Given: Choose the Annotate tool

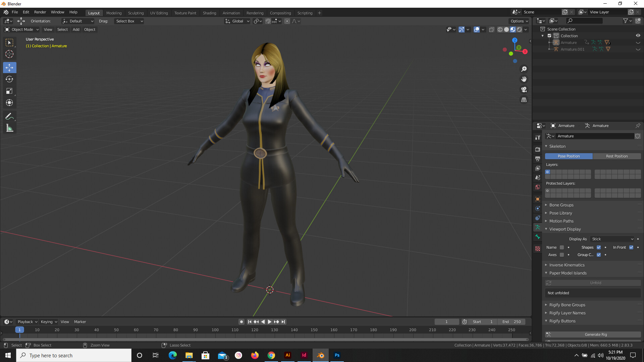Looking at the screenshot, I should 9,116.
